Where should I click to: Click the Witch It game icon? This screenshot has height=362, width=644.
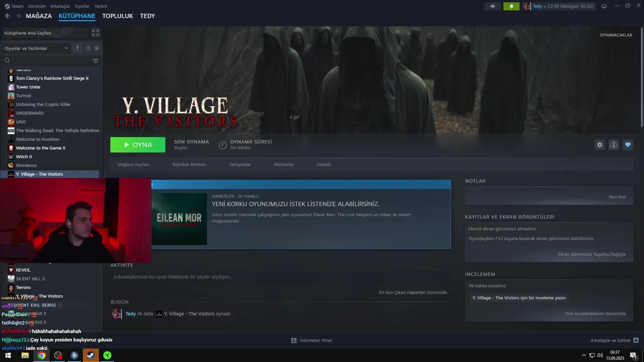click(11, 157)
